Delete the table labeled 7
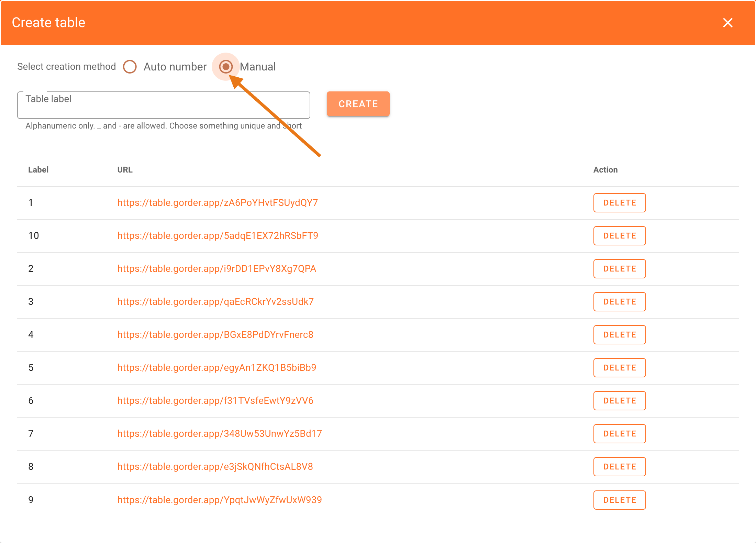The image size is (756, 543). coord(620,434)
